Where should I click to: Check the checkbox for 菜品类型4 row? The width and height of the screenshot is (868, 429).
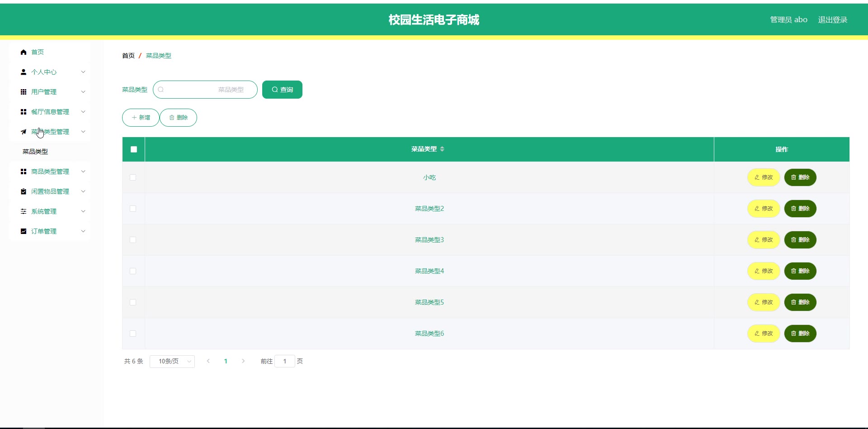[x=133, y=271]
